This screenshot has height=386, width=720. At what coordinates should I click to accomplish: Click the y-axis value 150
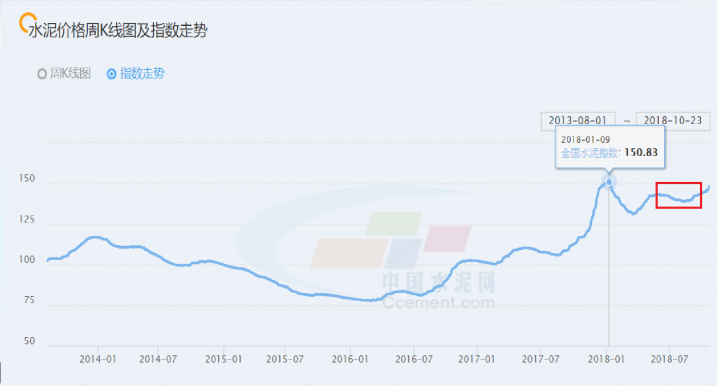pyautogui.click(x=27, y=179)
